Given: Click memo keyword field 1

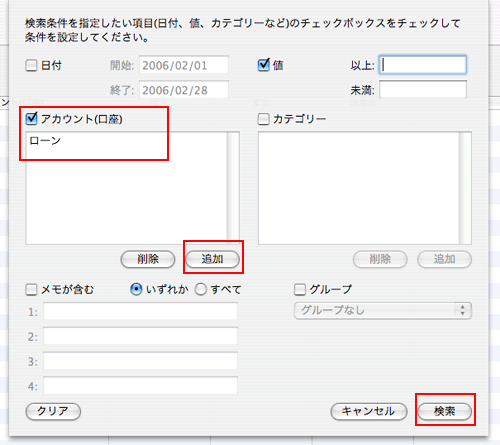Looking at the screenshot, I should click(x=140, y=311).
